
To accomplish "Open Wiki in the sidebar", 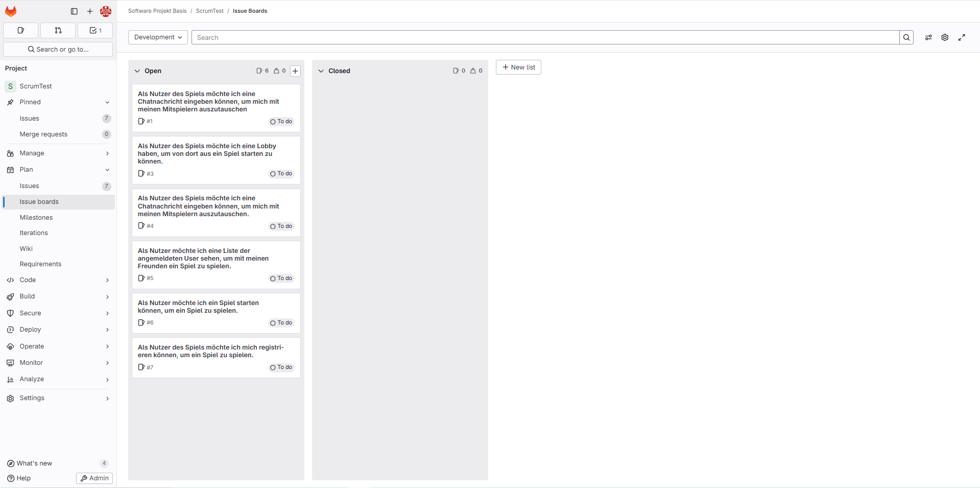I will [x=26, y=249].
